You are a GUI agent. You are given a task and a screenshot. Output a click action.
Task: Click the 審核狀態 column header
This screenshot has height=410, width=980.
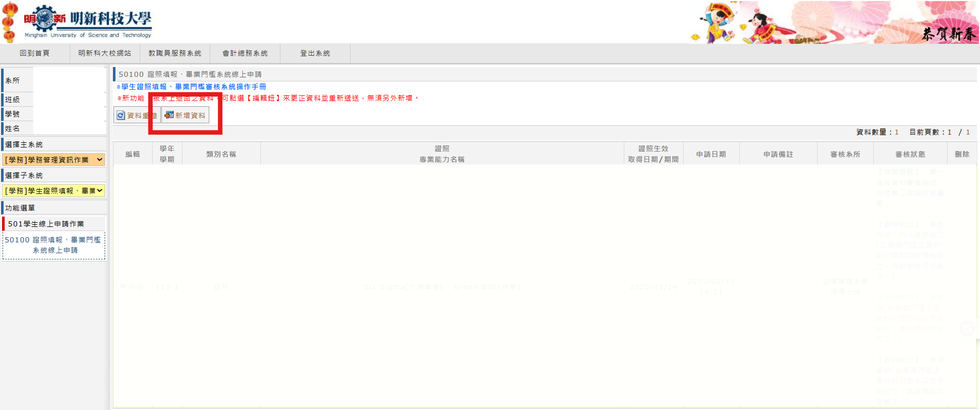tap(910, 154)
